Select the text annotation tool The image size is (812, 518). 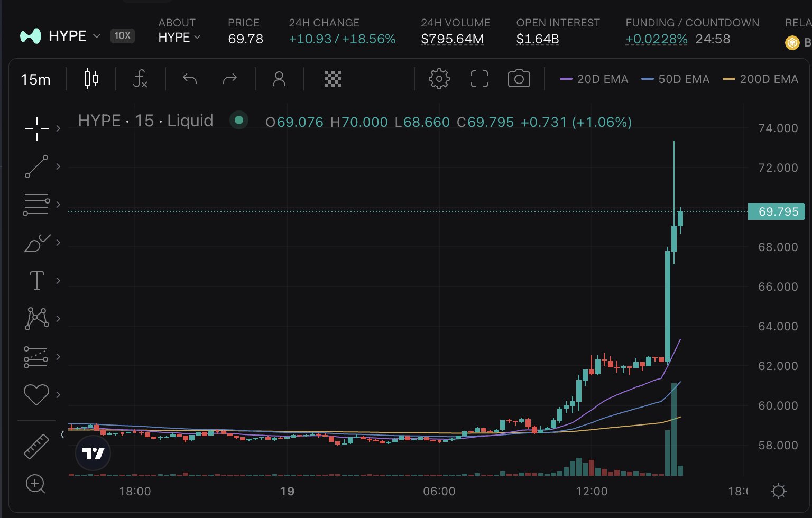[x=36, y=281]
